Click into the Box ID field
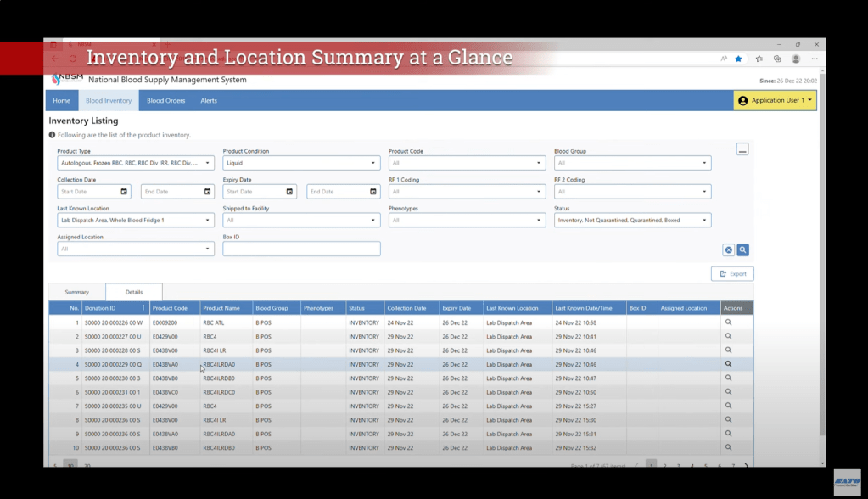The width and height of the screenshot is (868, 499). pos(301,249)
